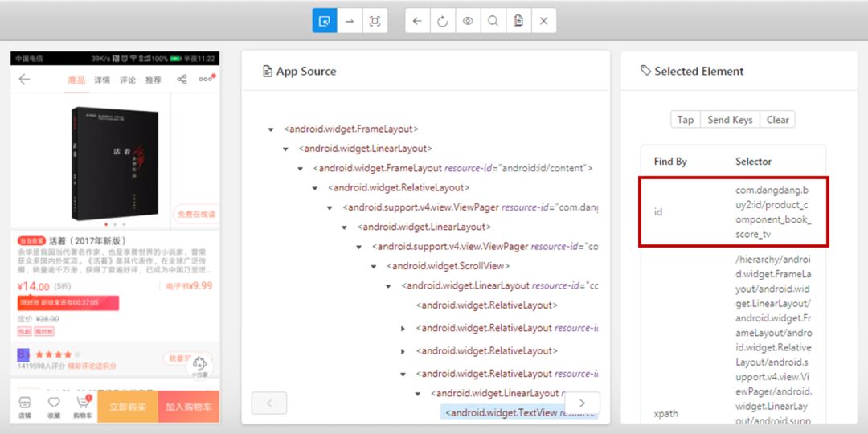Open the Search for element tool

point(493,21)
